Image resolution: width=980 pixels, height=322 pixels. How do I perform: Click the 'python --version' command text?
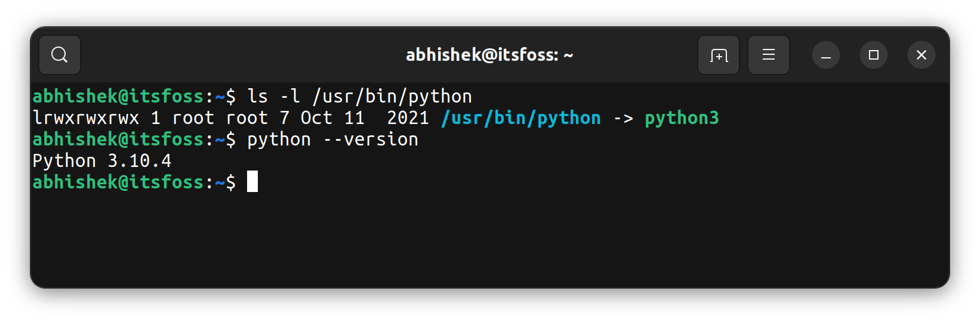[x=332, y=140]
